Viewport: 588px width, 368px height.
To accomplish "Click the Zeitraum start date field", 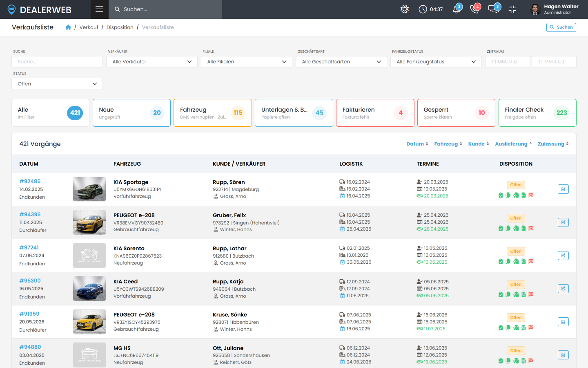I will coord(508,62).
